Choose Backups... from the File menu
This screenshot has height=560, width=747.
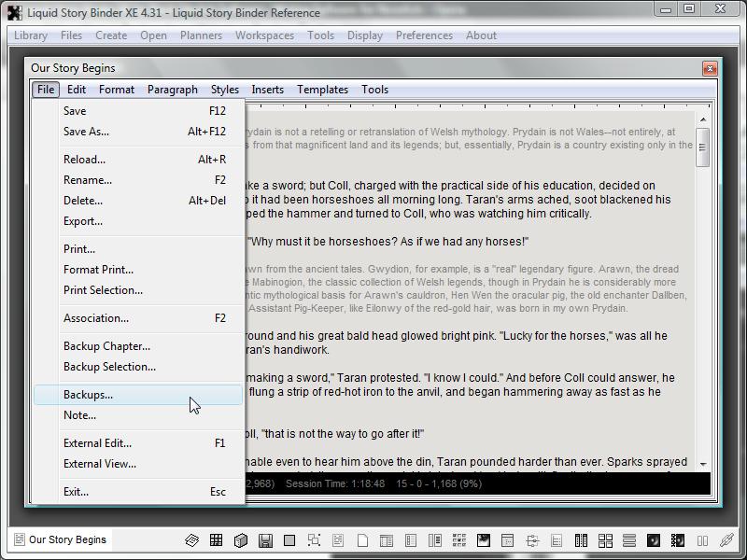[x=88, y=395]
